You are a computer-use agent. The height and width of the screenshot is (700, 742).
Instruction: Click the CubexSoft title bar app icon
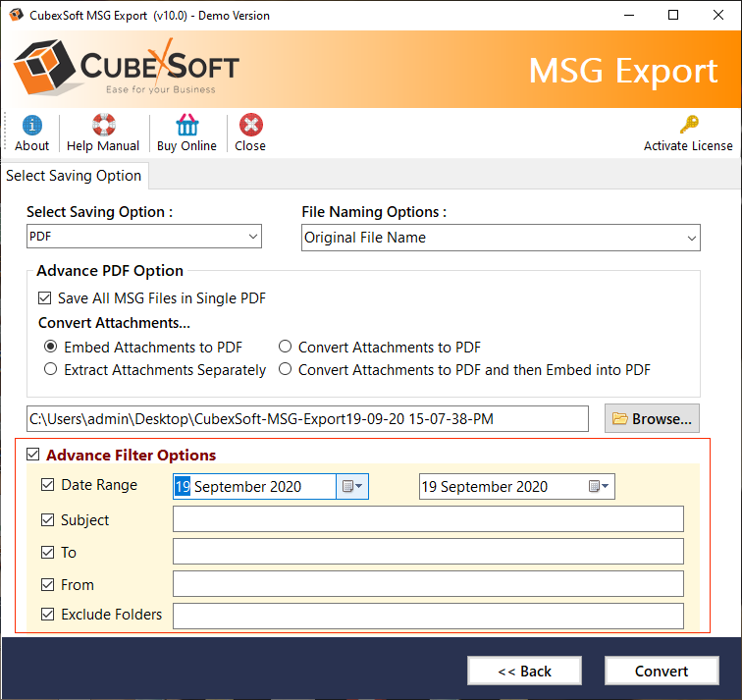click(x=16, y=15)
